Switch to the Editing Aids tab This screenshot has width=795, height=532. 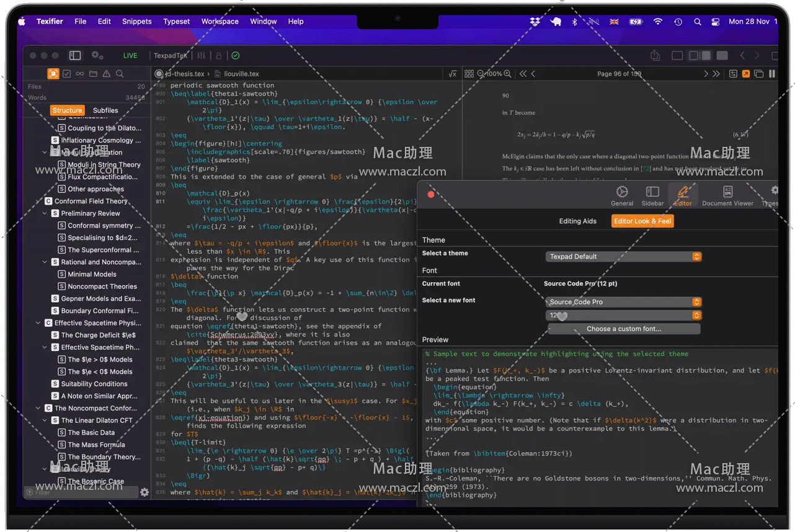tap(577, 221)
